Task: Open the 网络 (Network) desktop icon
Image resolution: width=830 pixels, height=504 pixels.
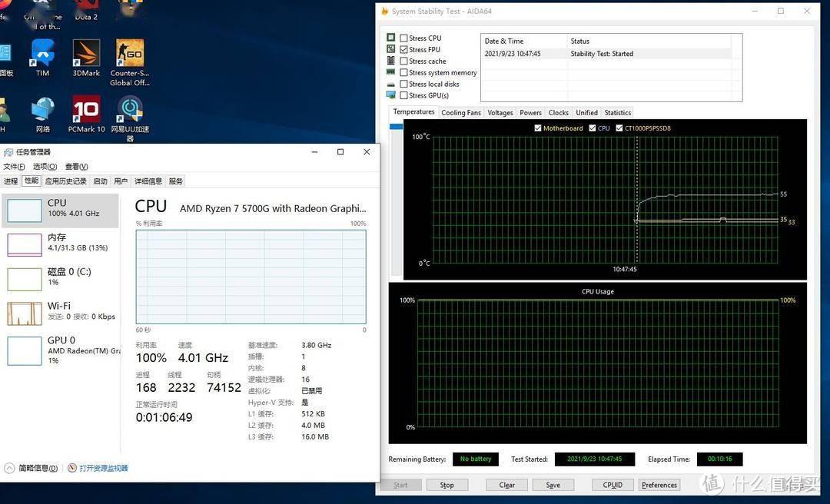Action: [x=42, y=111]
